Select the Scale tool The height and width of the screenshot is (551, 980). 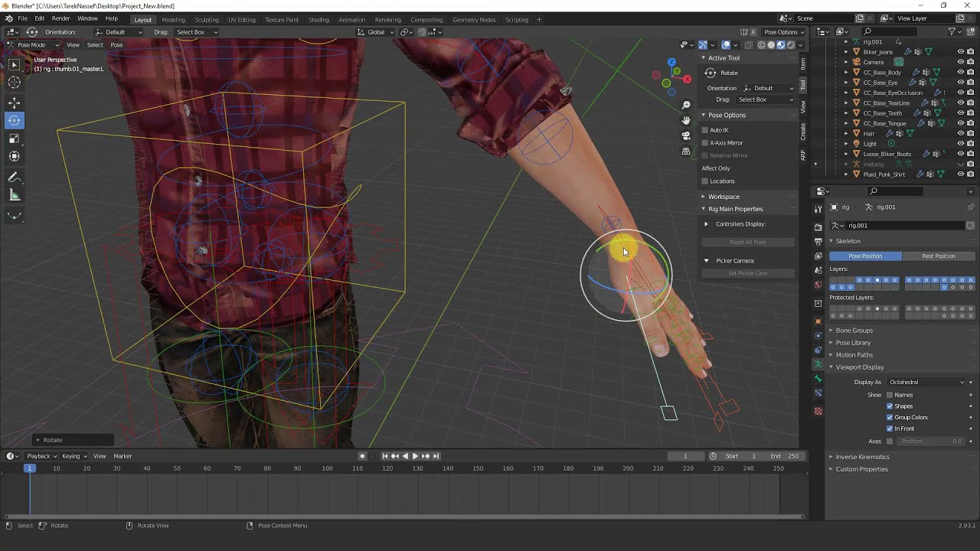(x=15, y=139)
